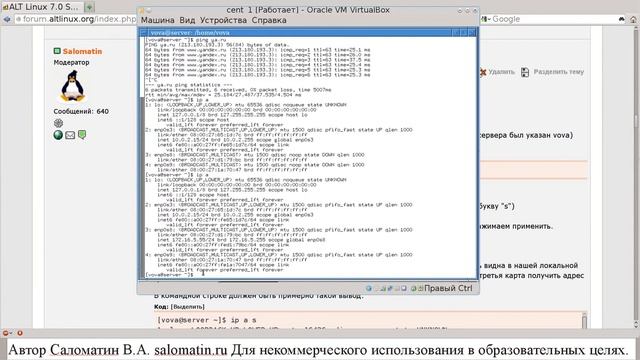Click the vertical scrollbar of the code box
Viewport: 640px width, 360px height.
(x=584, y=321)
